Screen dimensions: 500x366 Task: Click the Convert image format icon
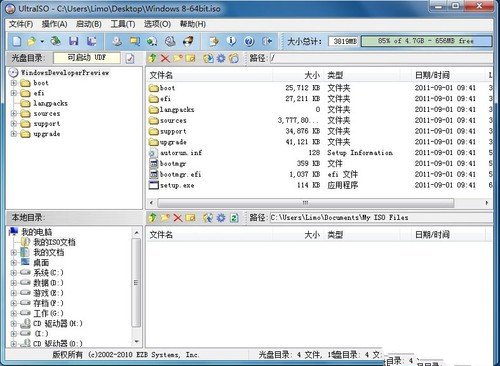click(x=152, y=41)
